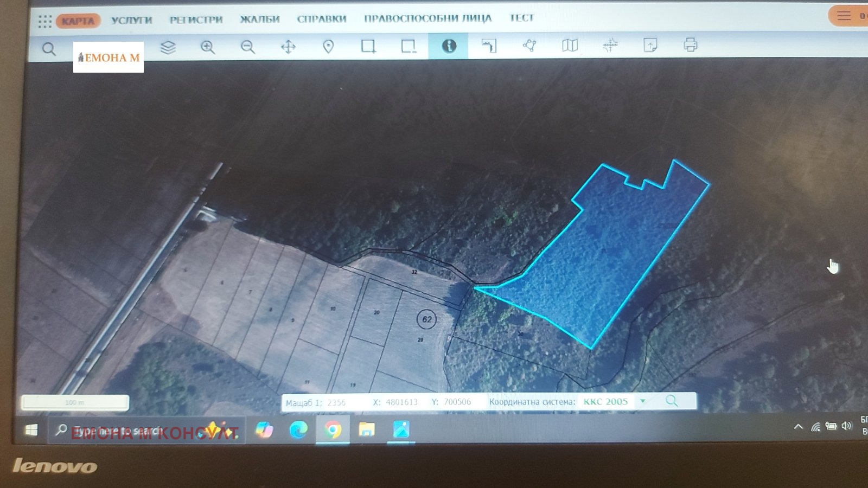
Task: Switch to the РЕГИСТРИ menu item
Action: (x=196, y=20)
